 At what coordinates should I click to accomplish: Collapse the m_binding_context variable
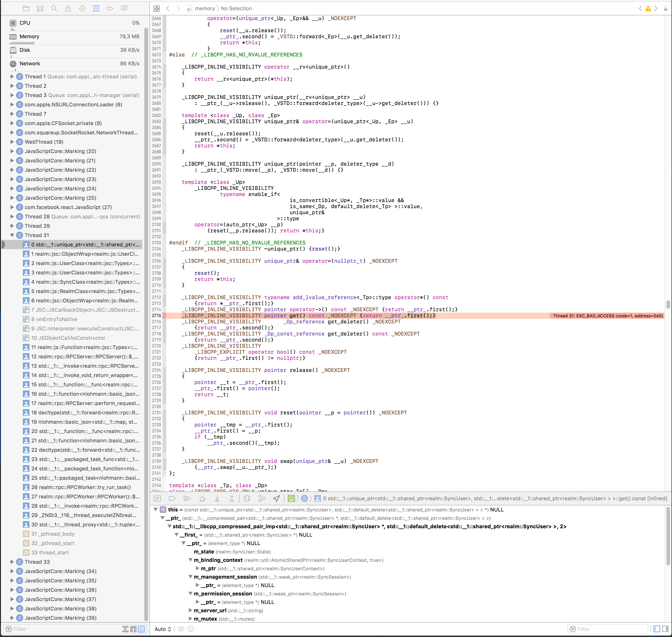tap(190, 560)
